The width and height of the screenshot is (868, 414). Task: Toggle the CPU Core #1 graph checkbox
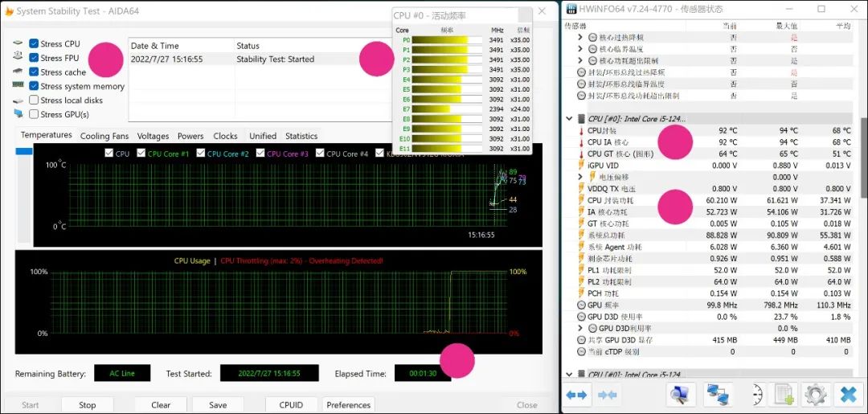(x=141, y=154)
